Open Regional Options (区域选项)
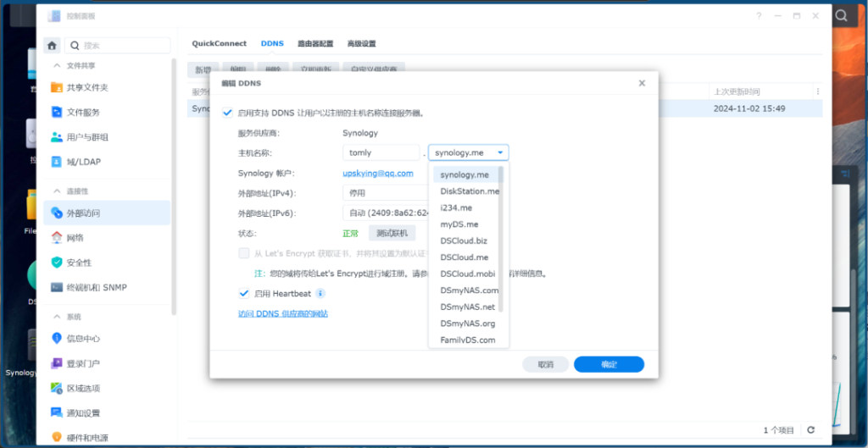This screenshot has width=868, height=448. pyautogui.click(x=107, y=388)
